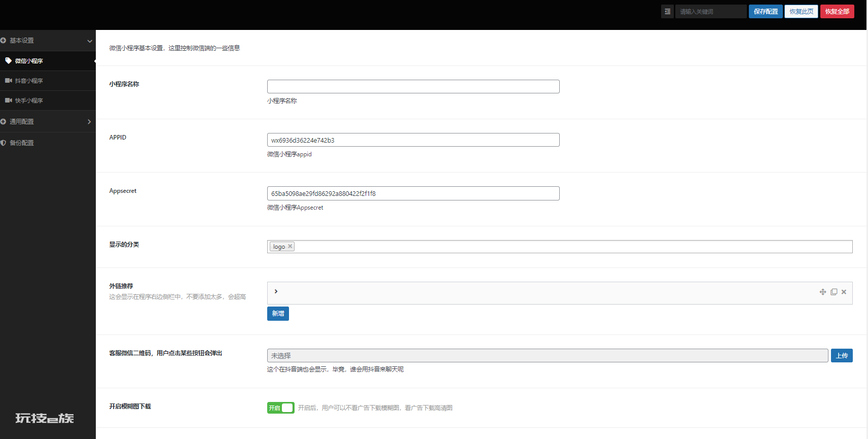Open the 备份配置 menu item
This screenshot has width=868, height=439.
click(x=22, y=143)
